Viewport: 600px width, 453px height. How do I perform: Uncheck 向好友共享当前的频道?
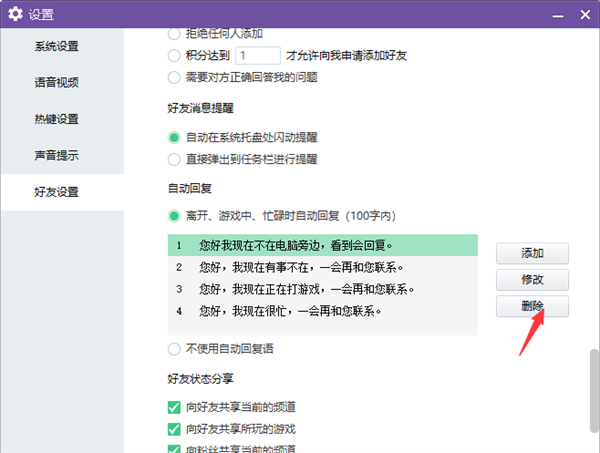pos(174,407)
